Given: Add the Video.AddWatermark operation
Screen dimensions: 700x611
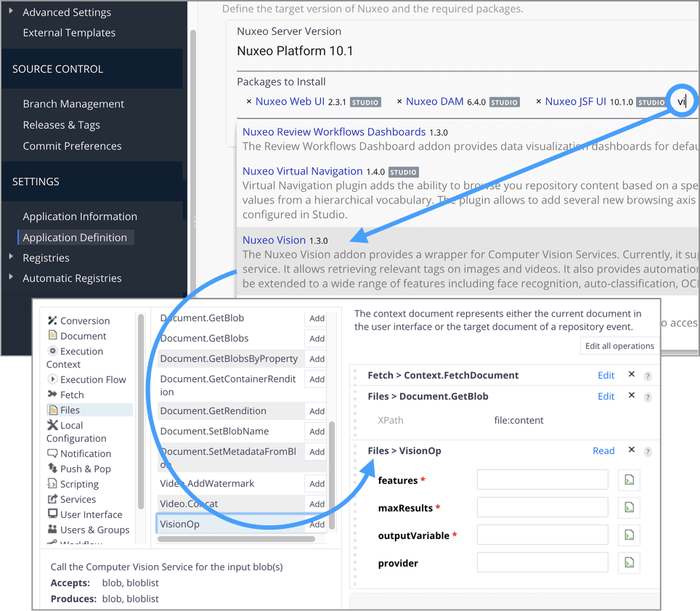Looking at the screenshot, I should coord(317,484).
